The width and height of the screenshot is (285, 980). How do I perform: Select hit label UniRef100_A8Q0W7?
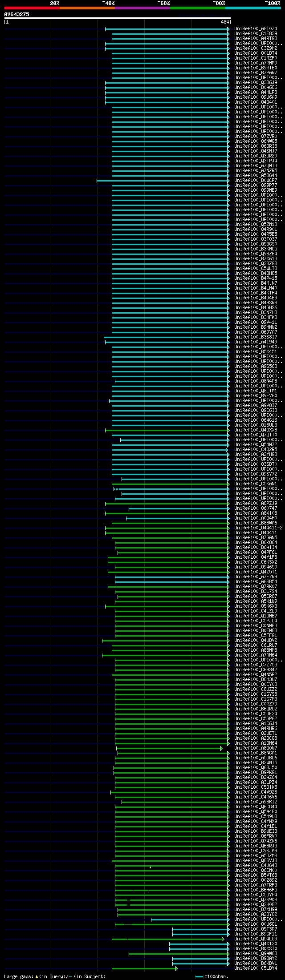click(256, 748)
